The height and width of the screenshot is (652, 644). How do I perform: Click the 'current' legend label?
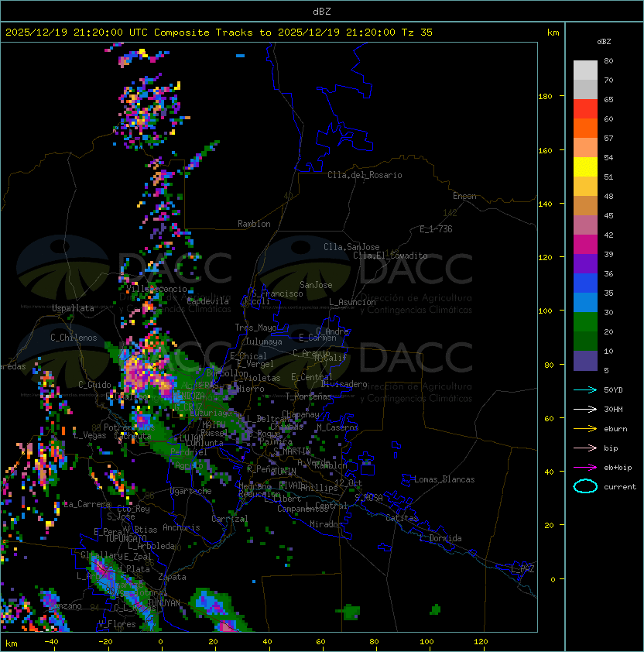click(x=620, y=487)
